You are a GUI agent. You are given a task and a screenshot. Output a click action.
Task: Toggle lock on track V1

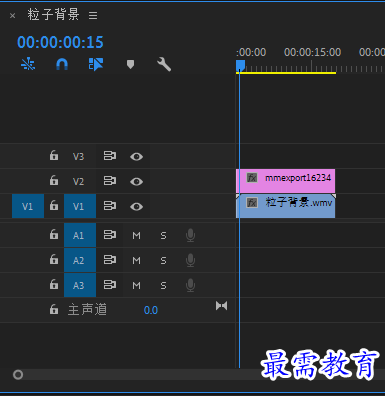pos(54,205)
